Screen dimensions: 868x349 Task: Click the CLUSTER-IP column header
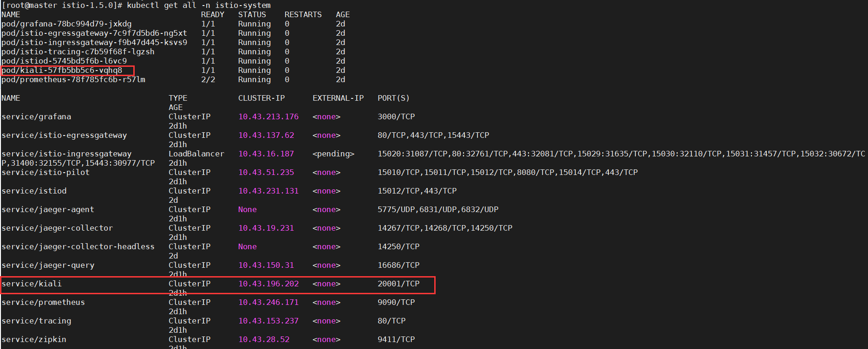point(261,98)
